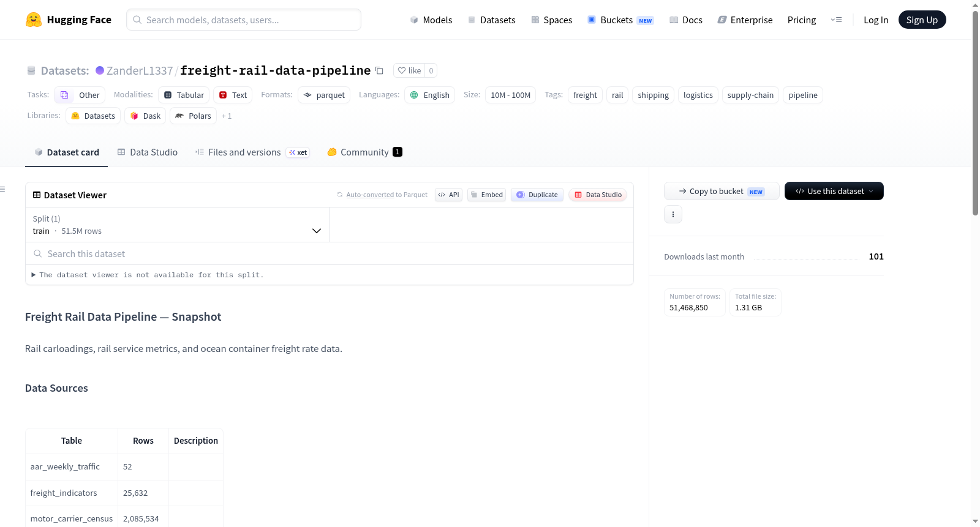
Task: Select the logistics tag
Action: pos(698,95)
